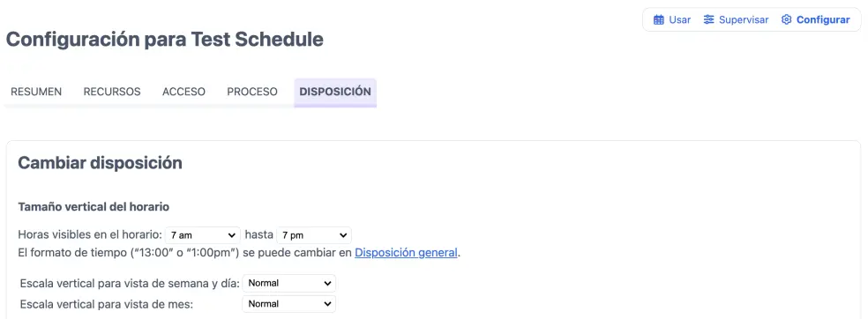Go to the Supervisar text link
The image size is (868, 319).
tap(744, 20)
